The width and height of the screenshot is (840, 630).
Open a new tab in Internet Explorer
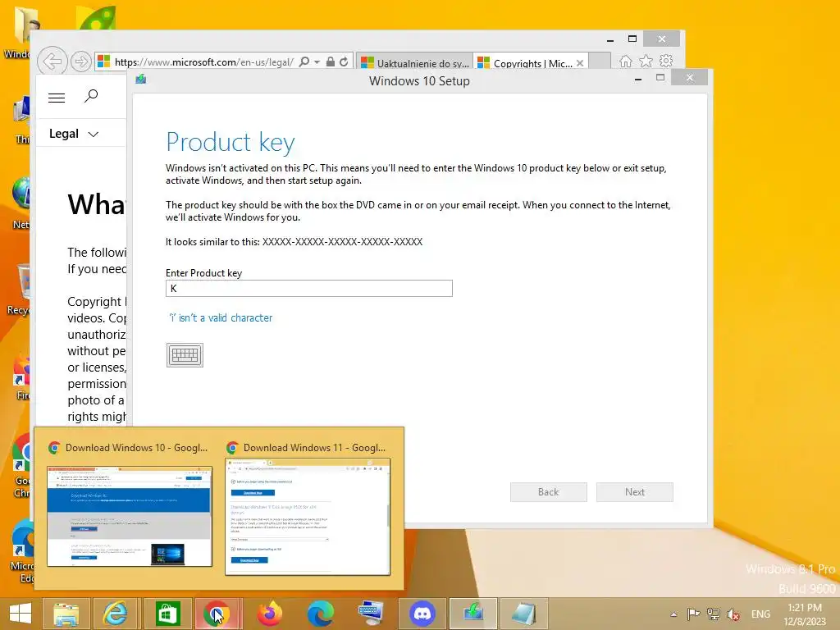tap(600, 61)
